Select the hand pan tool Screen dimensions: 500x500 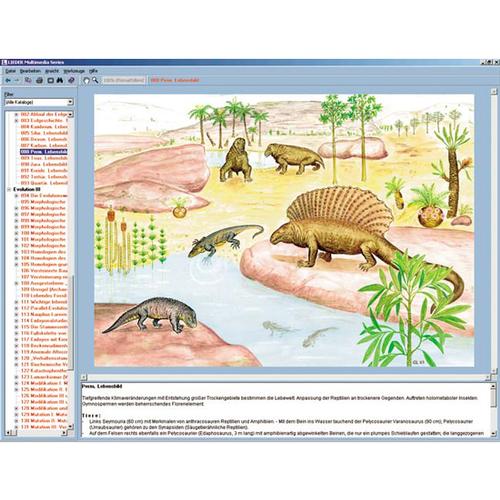coord(86,80)
